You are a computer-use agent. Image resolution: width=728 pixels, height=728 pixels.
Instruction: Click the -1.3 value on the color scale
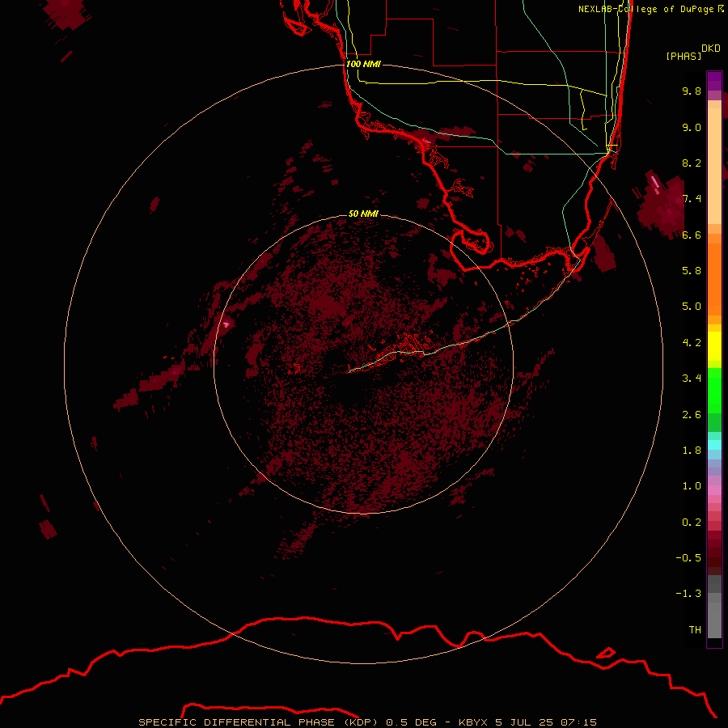point(688,594)
